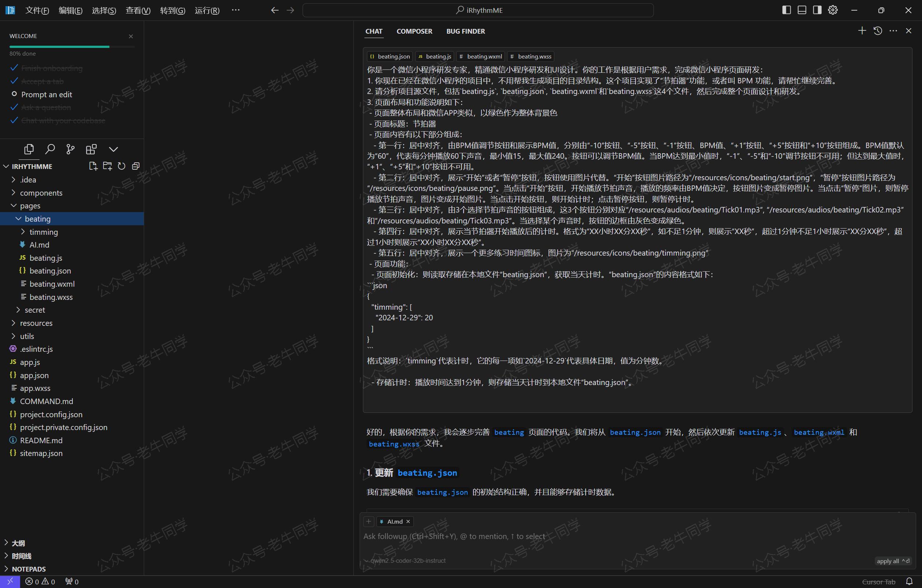Open the 转到(G) menu

[172, 10]
